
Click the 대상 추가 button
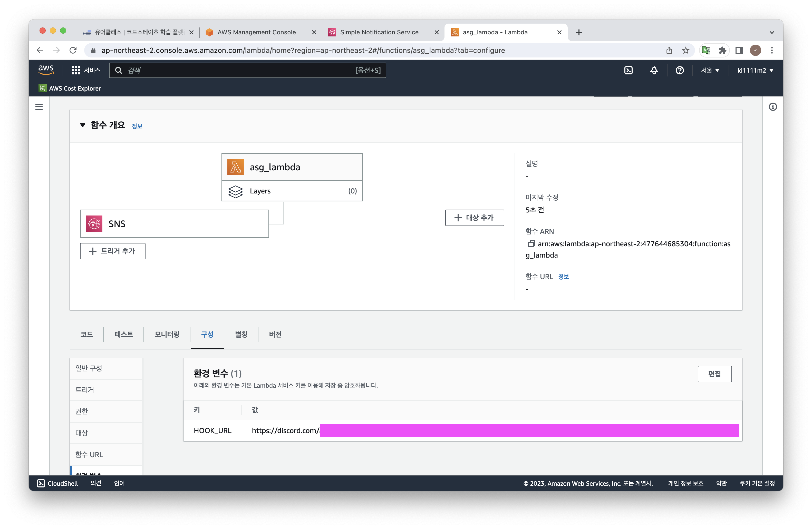(x=474, y=218)
